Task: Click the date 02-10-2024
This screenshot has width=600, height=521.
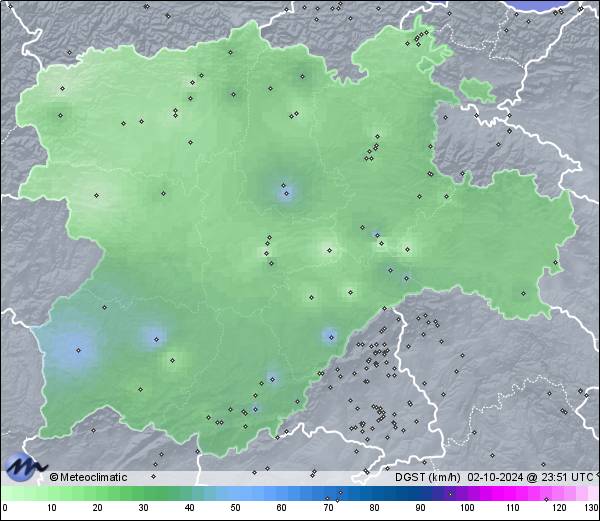Action: coord(495,477)
